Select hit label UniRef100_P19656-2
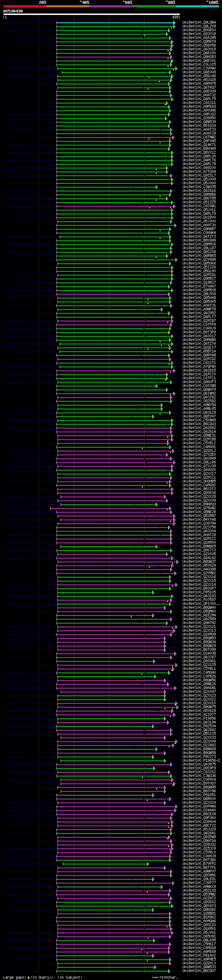This screenshot has width=222, height=980. point(201,761)
